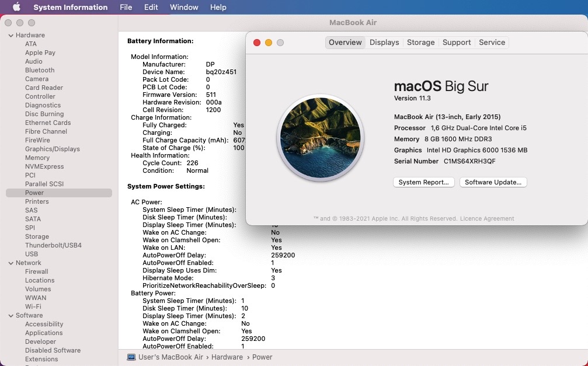The image size is (588, 366).
Task: Switch to the Storage tab
Action: 421,43
